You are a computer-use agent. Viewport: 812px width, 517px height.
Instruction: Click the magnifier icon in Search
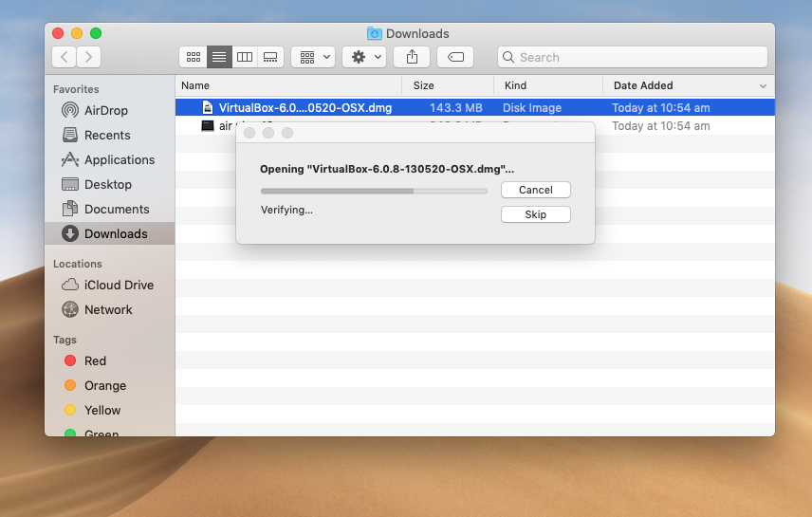(x=508, y=57)
